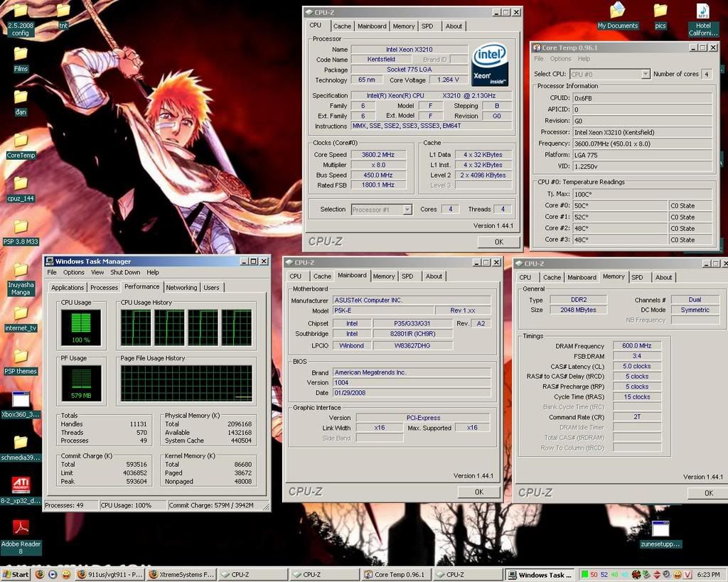This screenshot has height=582, width=728.
Task: Click the Page File Usage History graph
Action: pos(186,383)
